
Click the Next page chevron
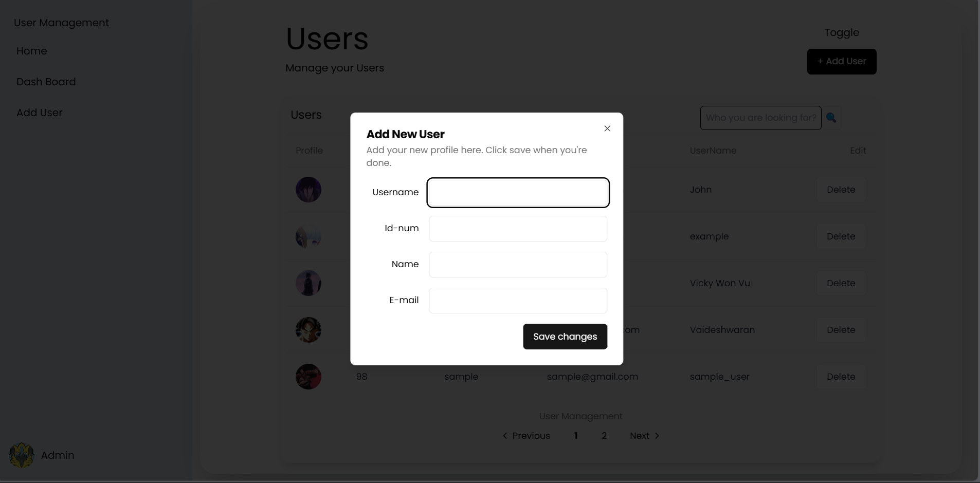point(657,436)
